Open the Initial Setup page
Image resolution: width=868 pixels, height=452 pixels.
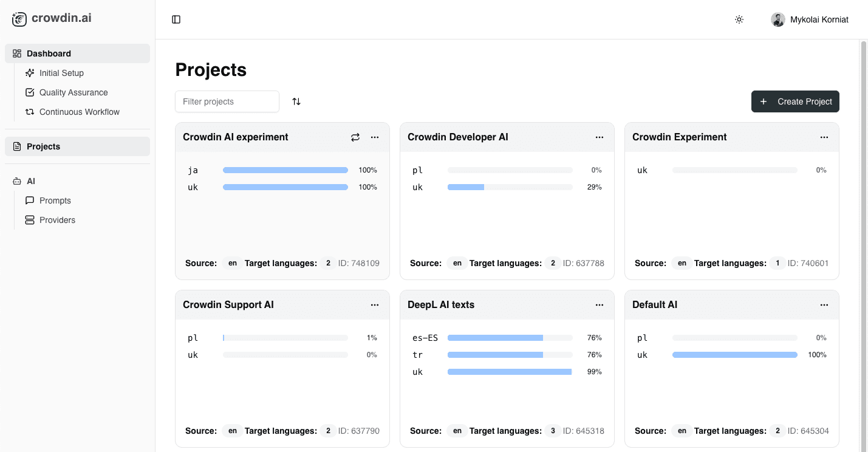click(61, 73)
